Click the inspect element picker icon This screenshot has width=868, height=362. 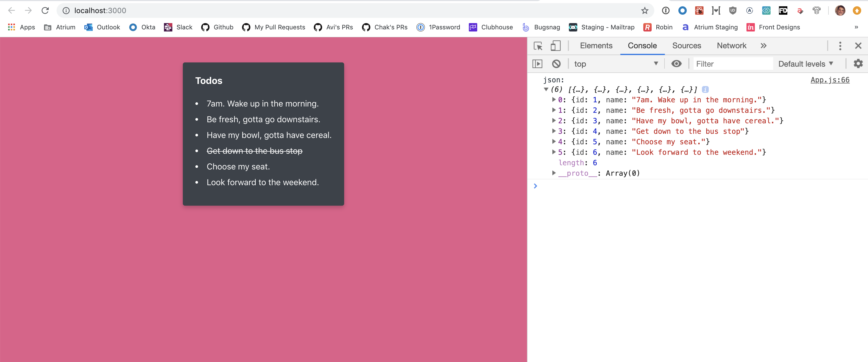[x=538, y=46]
